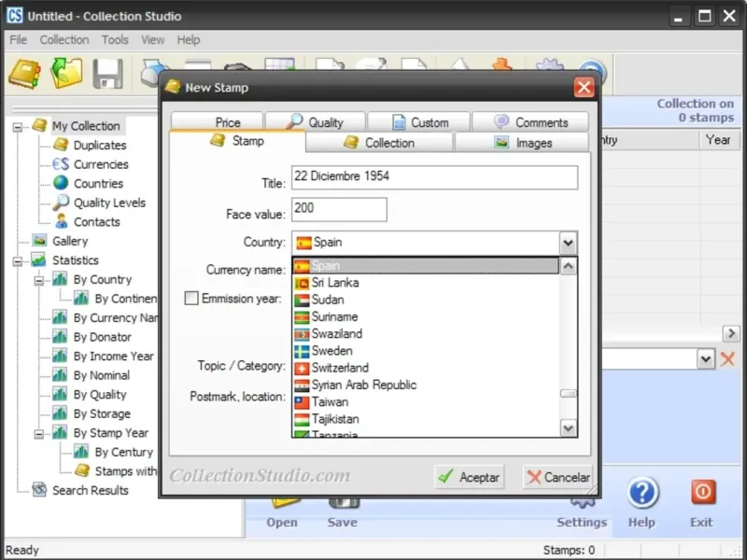The image size is (747, 560).
Task: Click the main table scroll right arrow
Action: tap(731, 333)
